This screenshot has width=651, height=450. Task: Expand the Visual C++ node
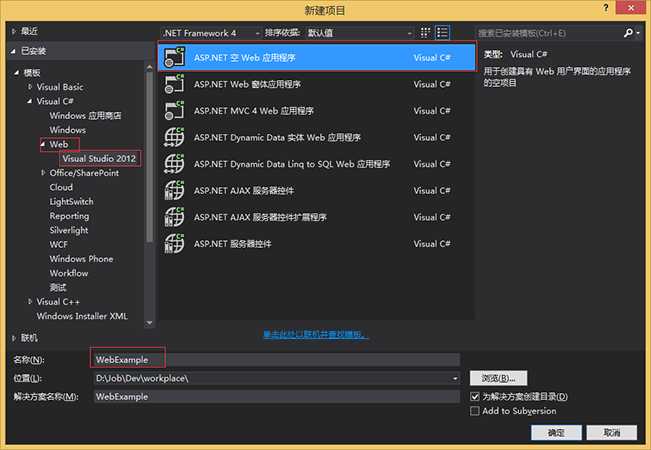point(30,301)
